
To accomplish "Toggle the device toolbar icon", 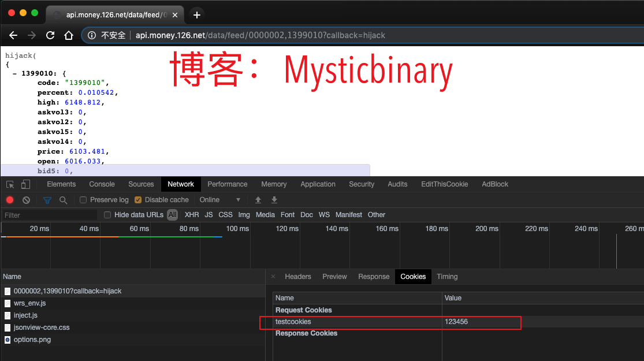I will pos(25,184).
